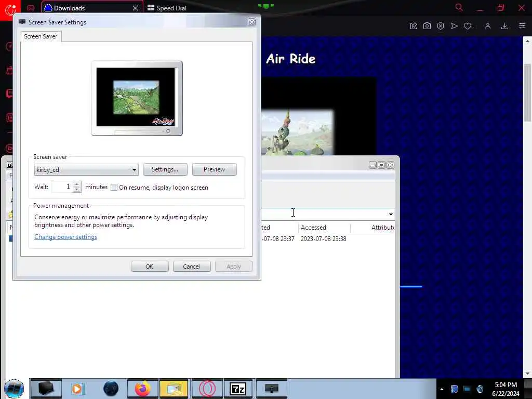Screen dimensions: 532x399
Task: Click the Air Ride heading on the webpage
Action: pyautogui.click(x=291, y=59)
